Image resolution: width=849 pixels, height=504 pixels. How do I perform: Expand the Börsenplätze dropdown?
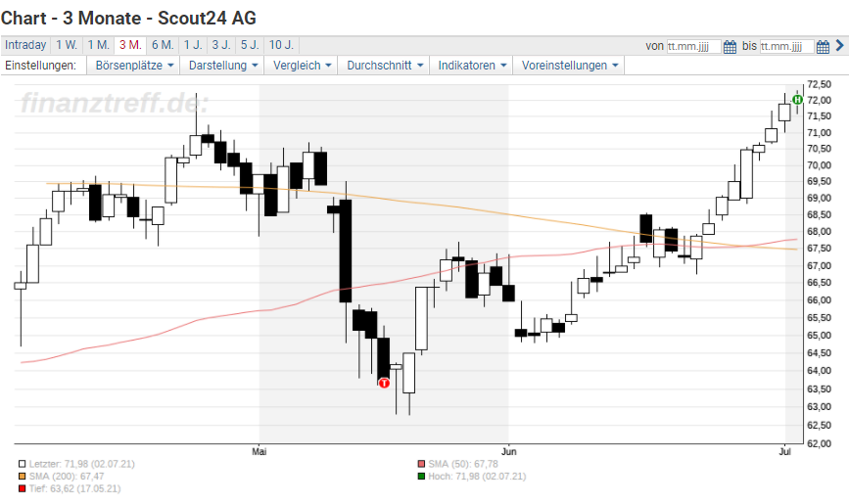pos(134,66)
